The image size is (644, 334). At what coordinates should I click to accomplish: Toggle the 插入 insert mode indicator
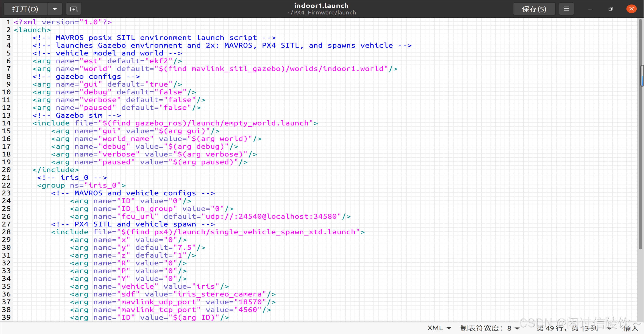(631, 329)
